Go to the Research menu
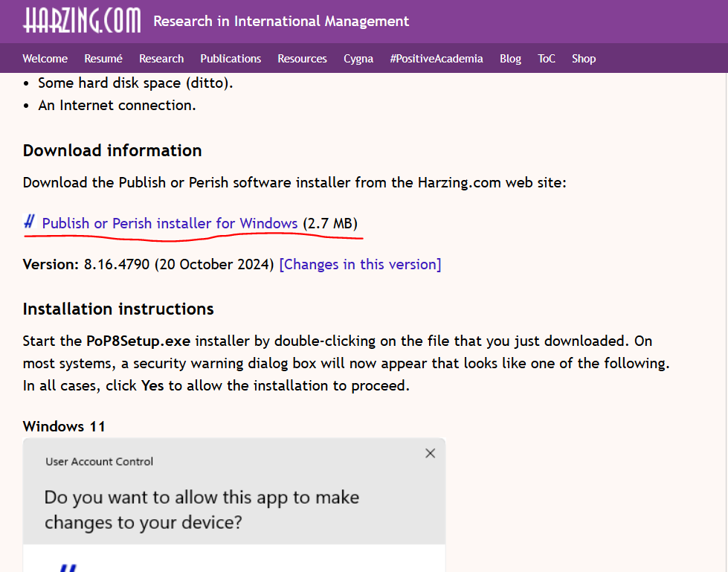728x572 pixels. (x=161, y=59)
